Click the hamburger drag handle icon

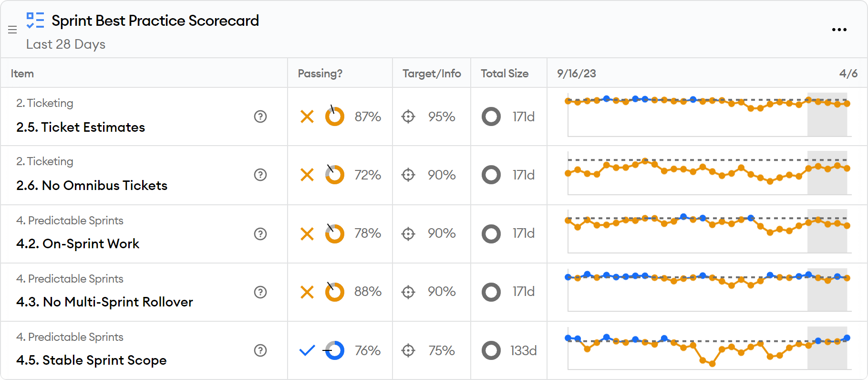pos(12,30)
